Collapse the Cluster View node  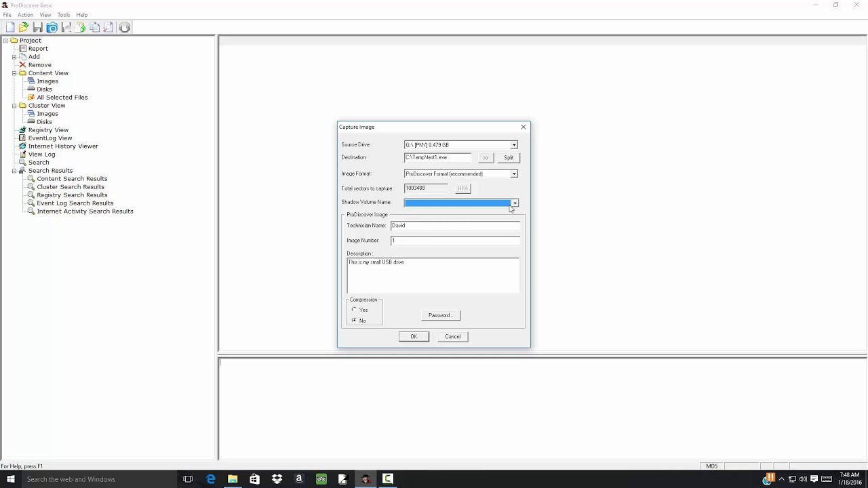(14, 106)
